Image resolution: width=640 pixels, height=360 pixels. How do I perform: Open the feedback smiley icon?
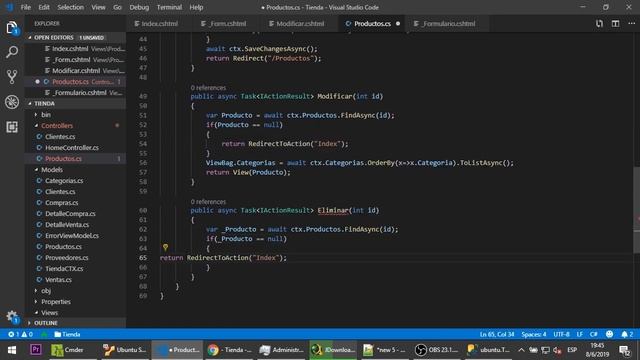tap(609, 334)
